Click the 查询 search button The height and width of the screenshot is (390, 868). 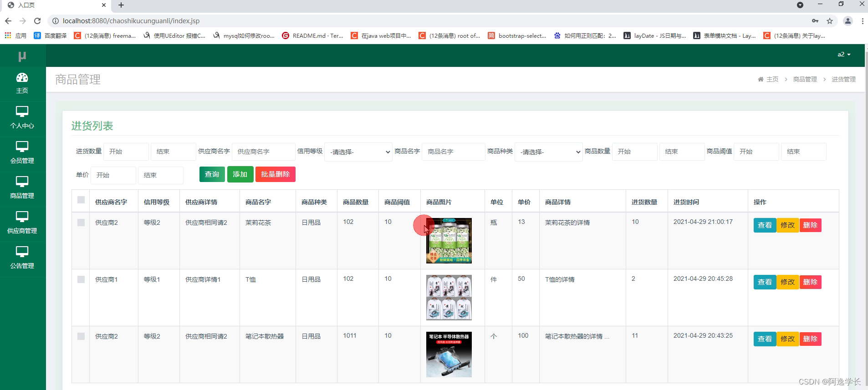point(212,174)
